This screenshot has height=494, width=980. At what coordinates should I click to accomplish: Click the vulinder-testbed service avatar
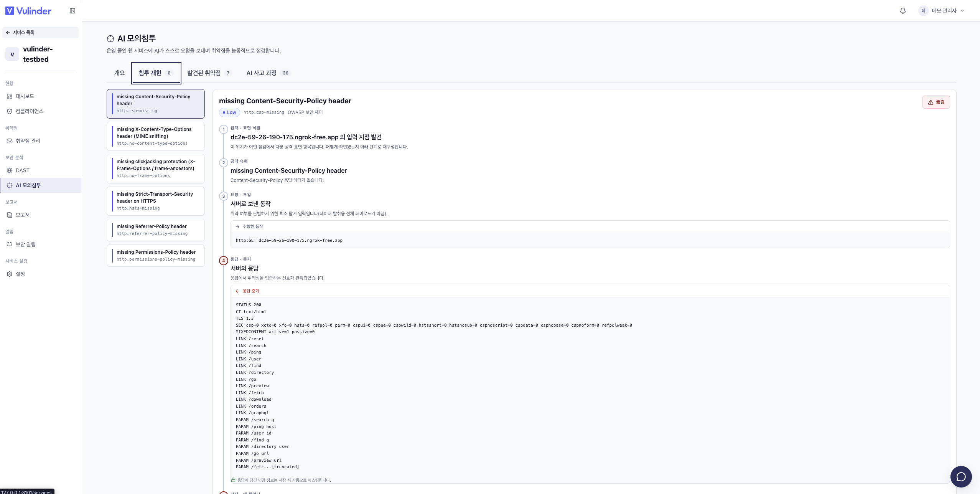(x=12, y=54)
